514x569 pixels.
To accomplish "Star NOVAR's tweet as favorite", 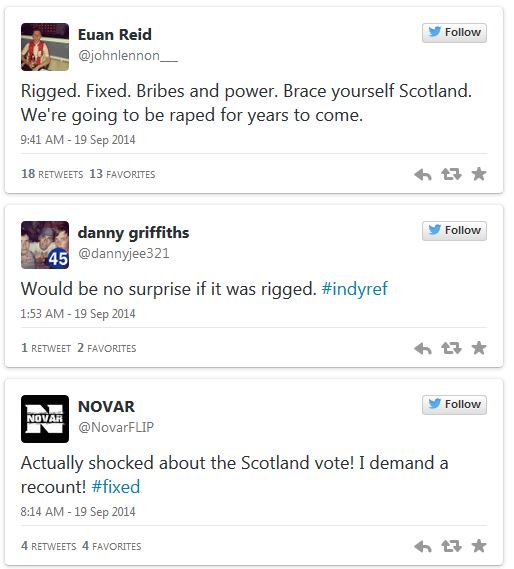I will click(479, 546).
